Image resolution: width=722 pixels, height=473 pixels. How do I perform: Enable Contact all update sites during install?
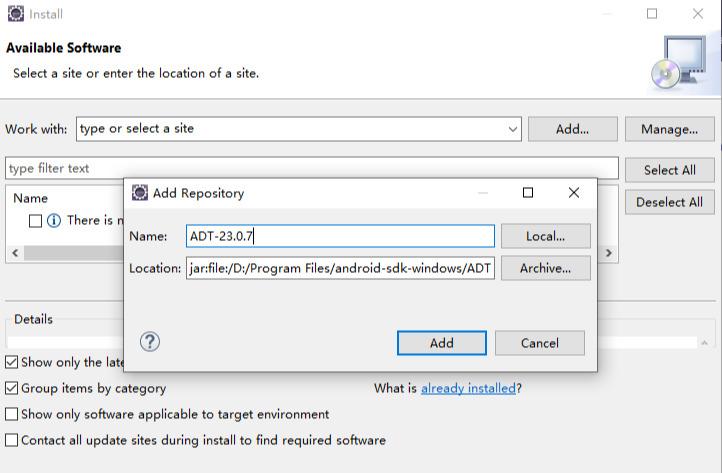pyautogui.click(x=12, y=440)
